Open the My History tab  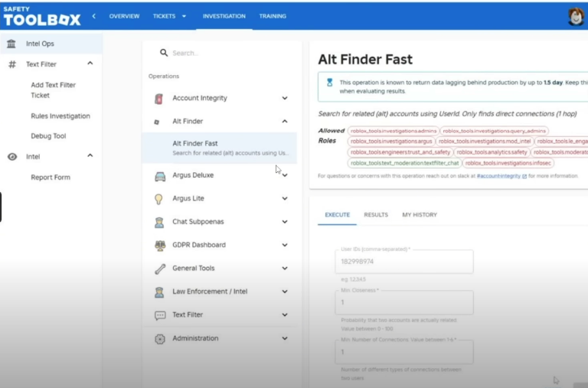click(x=420, y=215)
